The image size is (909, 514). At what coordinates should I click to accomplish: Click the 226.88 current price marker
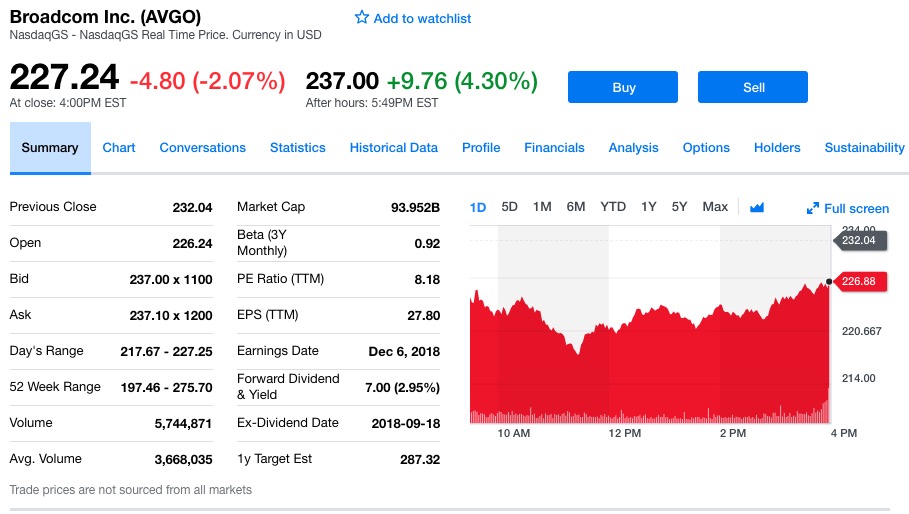point(861,282)
